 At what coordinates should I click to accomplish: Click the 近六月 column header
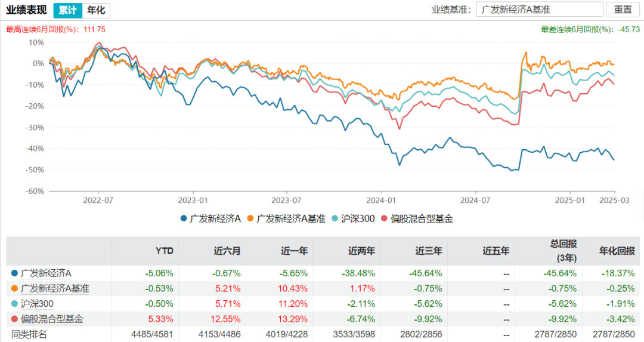click(x=227, y=251)
